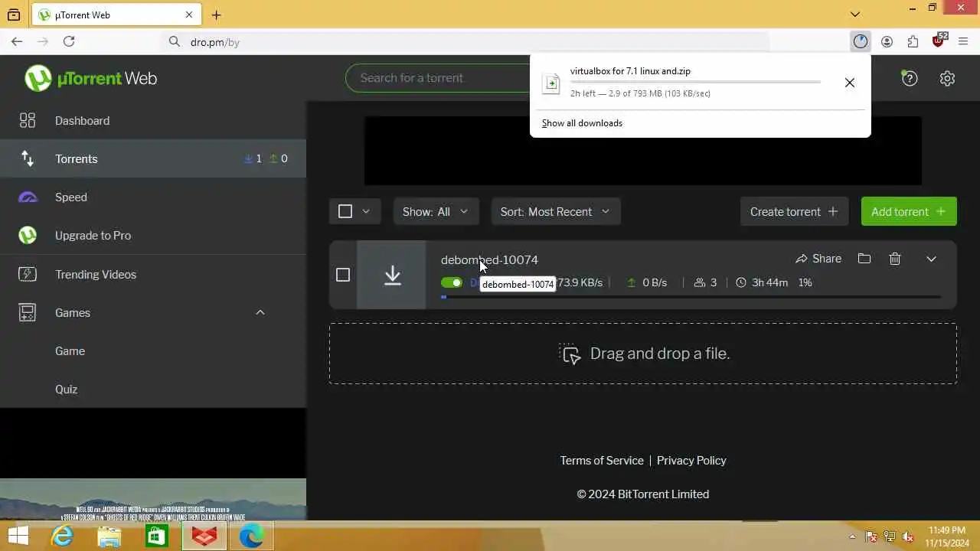Reload the page with refresh icon
980x551 pixels.
[69, 41]
